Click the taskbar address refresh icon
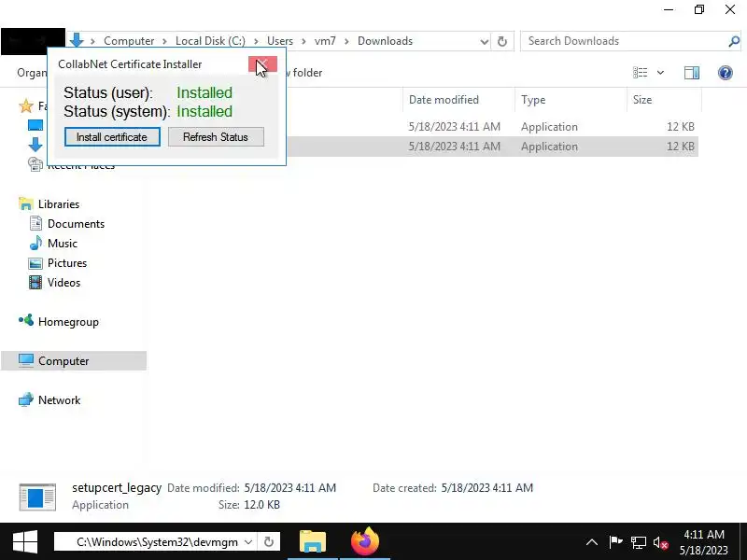The height and width of the screenshot is (560, 747). click(269, 542)
